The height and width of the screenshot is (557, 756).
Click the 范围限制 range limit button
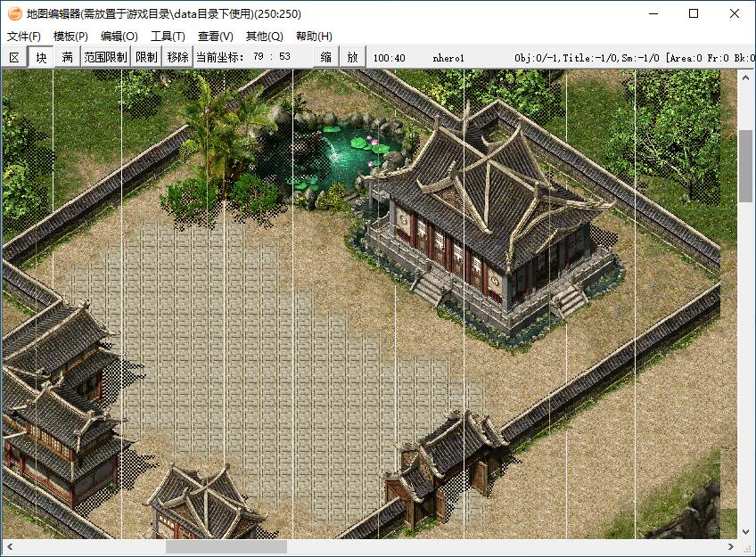tap(105, 57)
